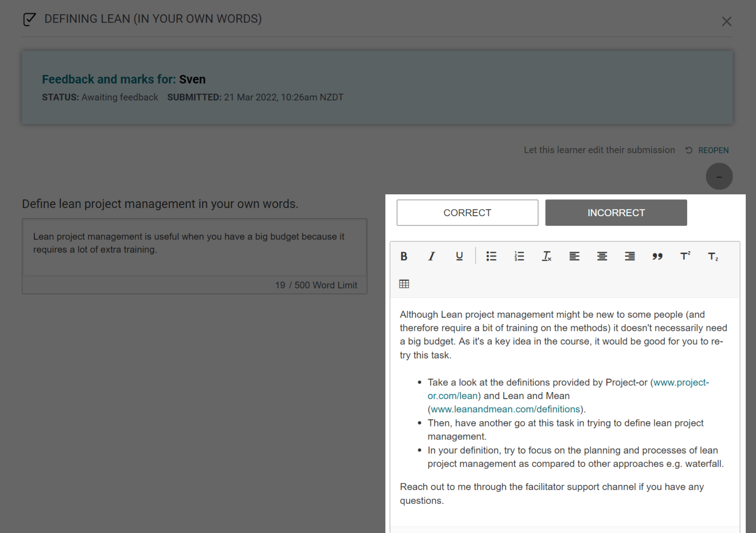
Task: Insert a table into feedback
Action: point(404,284)
